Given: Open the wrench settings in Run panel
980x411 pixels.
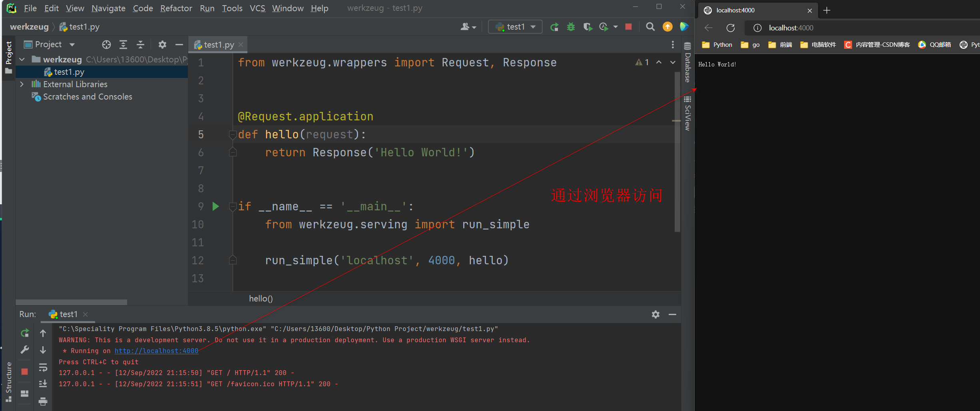Looking at the screenshot, I should [25, 350].
